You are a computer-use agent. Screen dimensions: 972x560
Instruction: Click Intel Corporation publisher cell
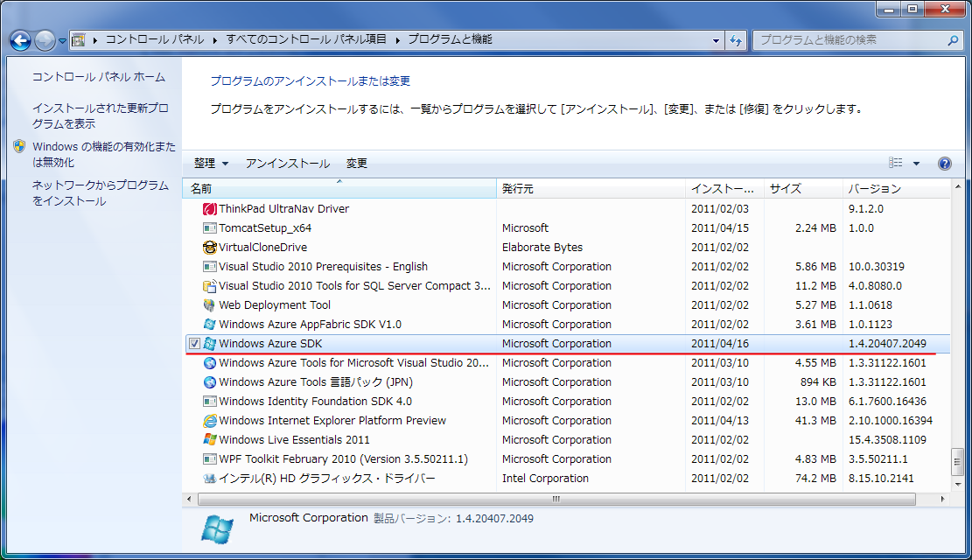coord(545,478)
